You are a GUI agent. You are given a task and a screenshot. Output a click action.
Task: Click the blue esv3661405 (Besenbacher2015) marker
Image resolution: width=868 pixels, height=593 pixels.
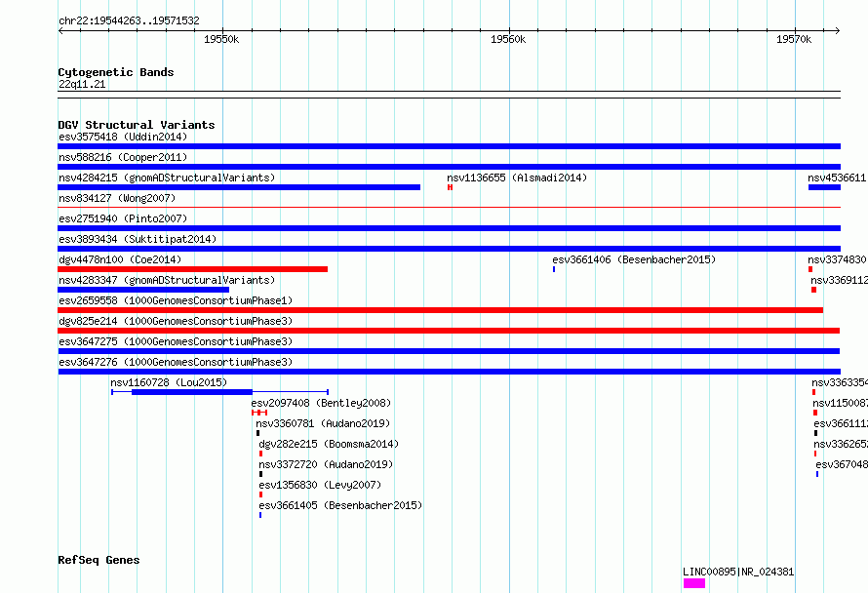260,515
